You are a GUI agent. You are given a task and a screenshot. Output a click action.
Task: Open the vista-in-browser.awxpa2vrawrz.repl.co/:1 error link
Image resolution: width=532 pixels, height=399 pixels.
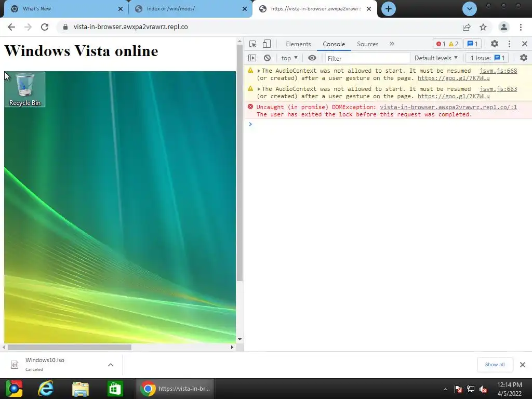click(x=448, y=107)
